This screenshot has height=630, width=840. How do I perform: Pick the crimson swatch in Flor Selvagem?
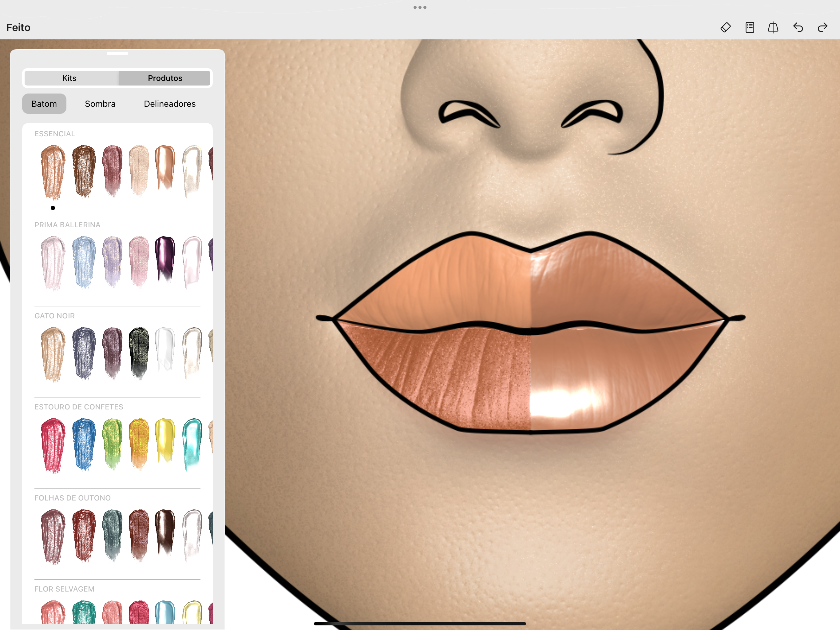(x=139, y=612)
